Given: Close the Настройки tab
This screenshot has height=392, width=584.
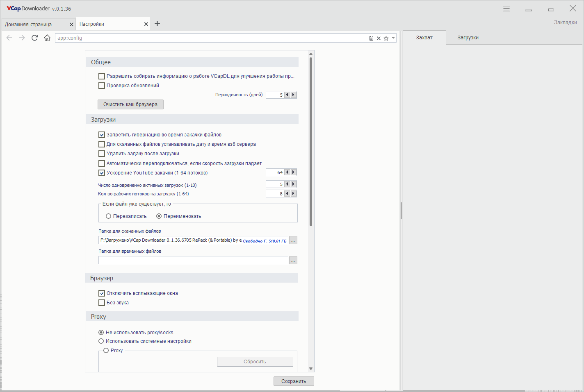Looking at the screenshot, I should pos(146,24).
